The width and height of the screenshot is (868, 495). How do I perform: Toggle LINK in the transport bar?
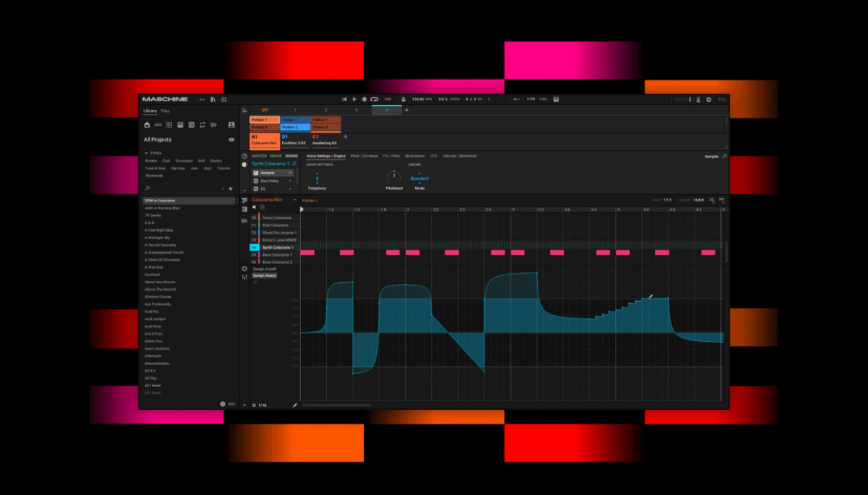tap(388, 99)
